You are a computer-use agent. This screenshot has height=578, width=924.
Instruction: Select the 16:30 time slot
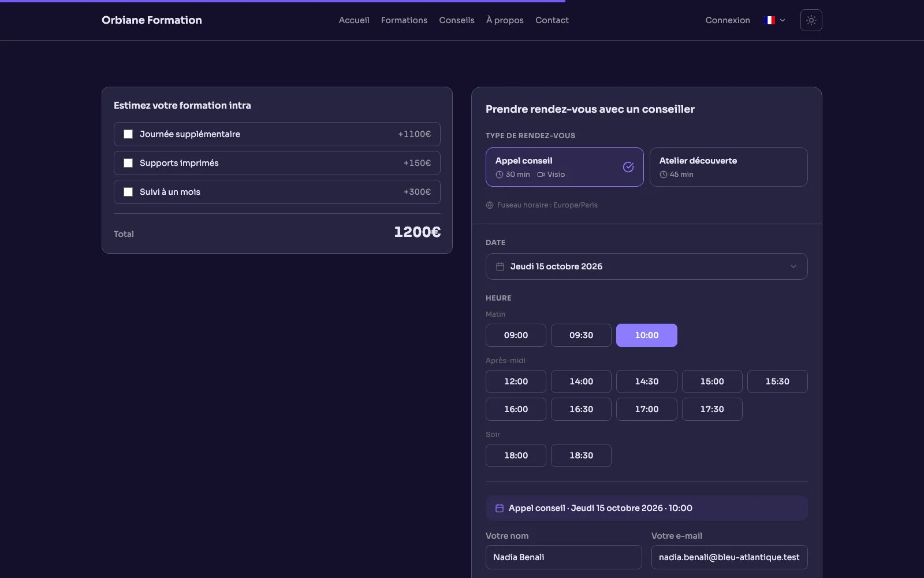click(581, 409)
